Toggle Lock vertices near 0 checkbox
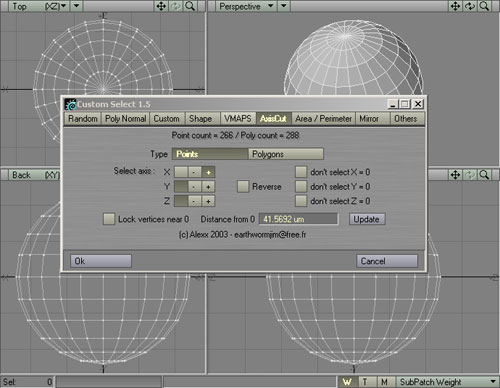The width and height of the screenshot is (500, 388). point(109,219)
